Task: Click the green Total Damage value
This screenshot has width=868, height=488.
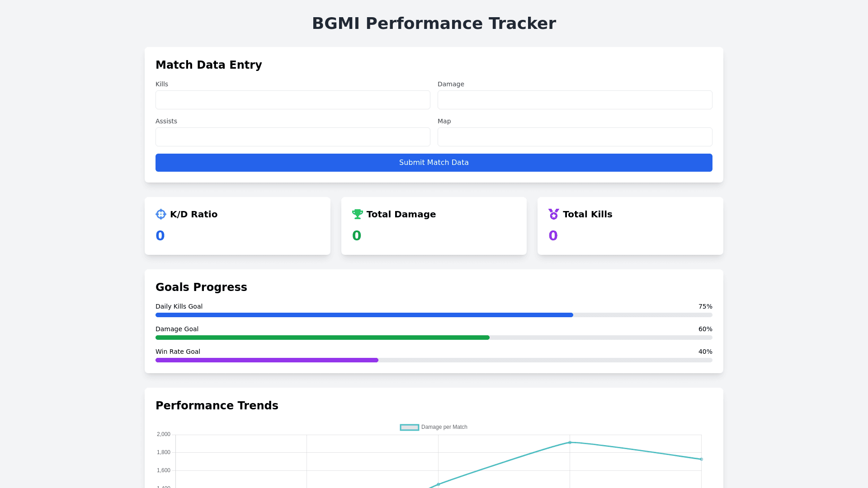Action: [x=356, y=236]
